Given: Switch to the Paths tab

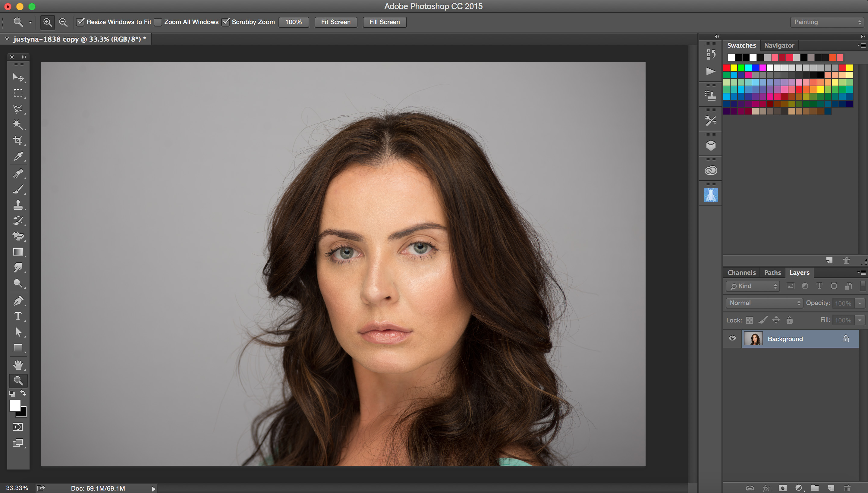Looking at the screenshot, I should click(772, 272).
